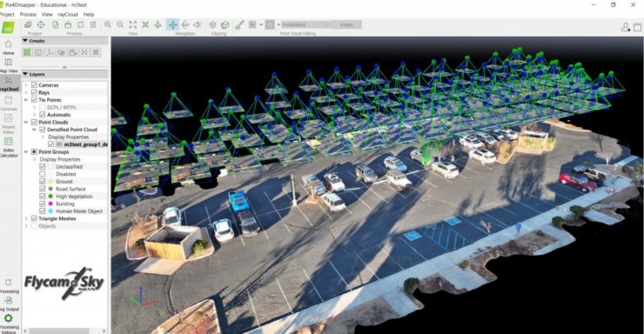Click the zoom out magnifier toolbar icon
Screen dimensions: 644x334
click(120, 24)
